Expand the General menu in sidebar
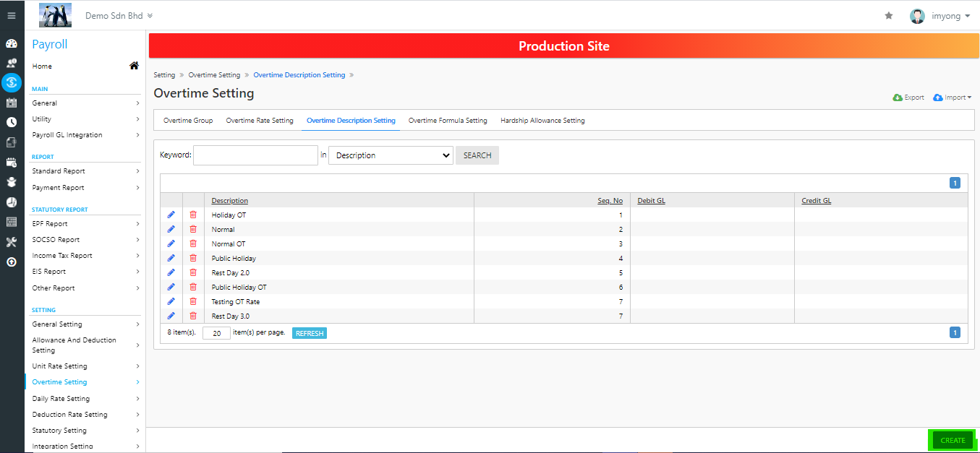Screen dimensions: 980x453 pyautogui.click(x=85, y=103)
